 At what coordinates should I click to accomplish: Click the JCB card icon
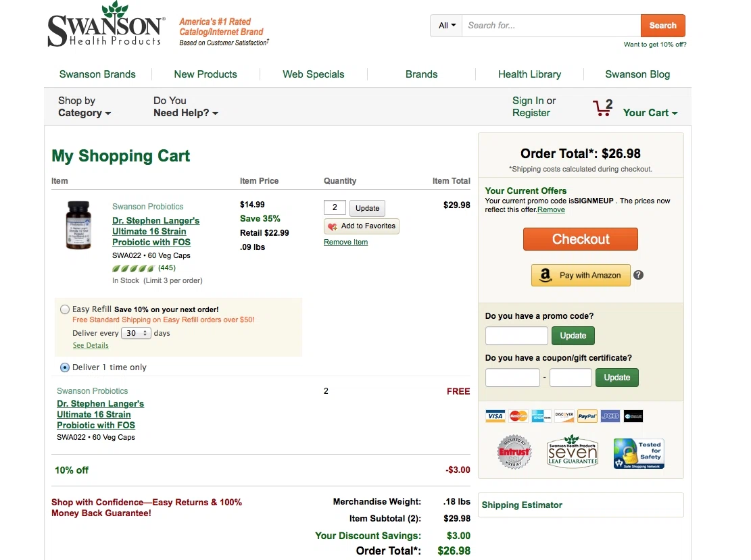(x=610, y=416)
